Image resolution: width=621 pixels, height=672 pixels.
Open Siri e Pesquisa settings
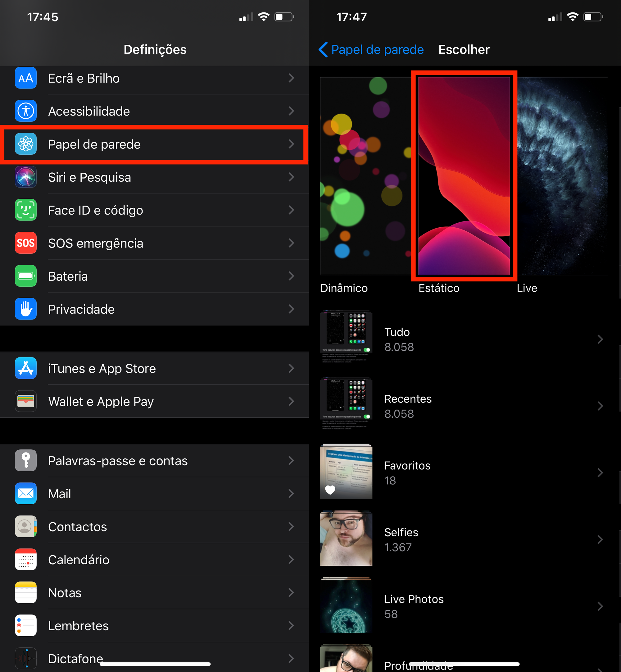155,177
